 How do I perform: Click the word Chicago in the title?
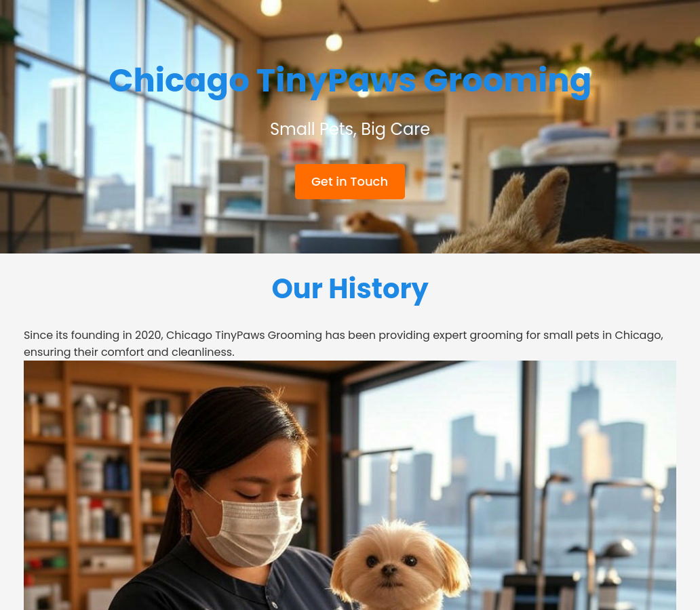[x=178, y=81]
